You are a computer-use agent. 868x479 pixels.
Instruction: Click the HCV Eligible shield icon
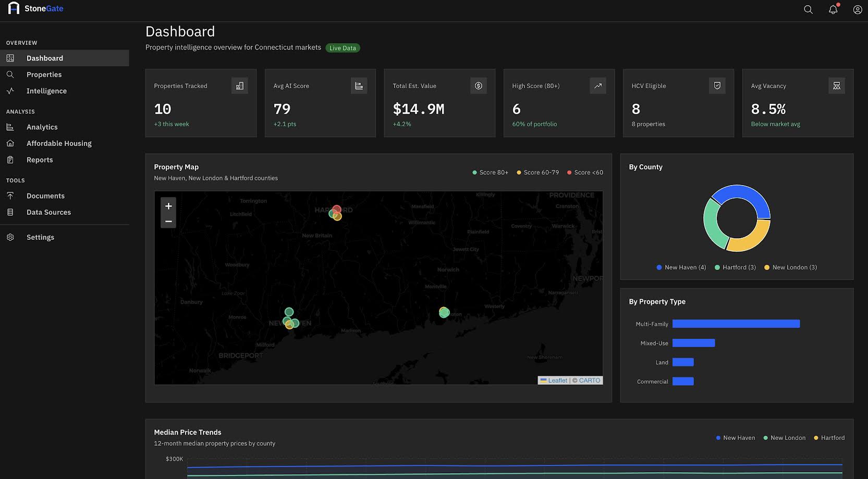click(717, 85)
